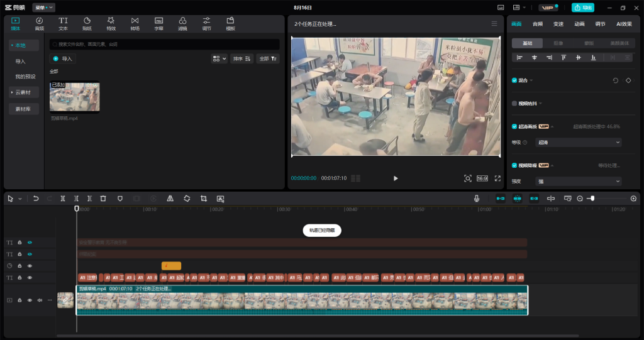This screenshot has height=340, width=644.
Task: Open 我的预设 in the sidebar
Action: pyautogui.click(x=25, y=77)
